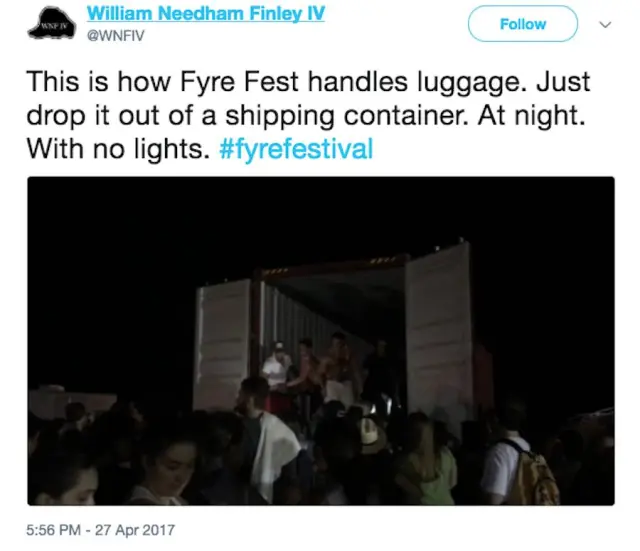Open the #fyrefestival hashtag
The width and height of the screenshot is (640, 551).
click(296, 148)
